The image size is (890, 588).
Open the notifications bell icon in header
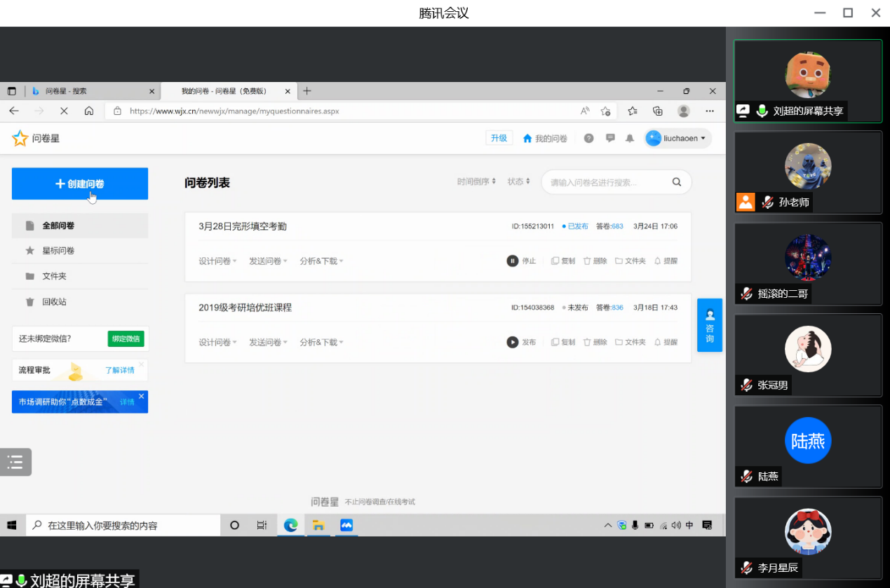coord(630,139)
